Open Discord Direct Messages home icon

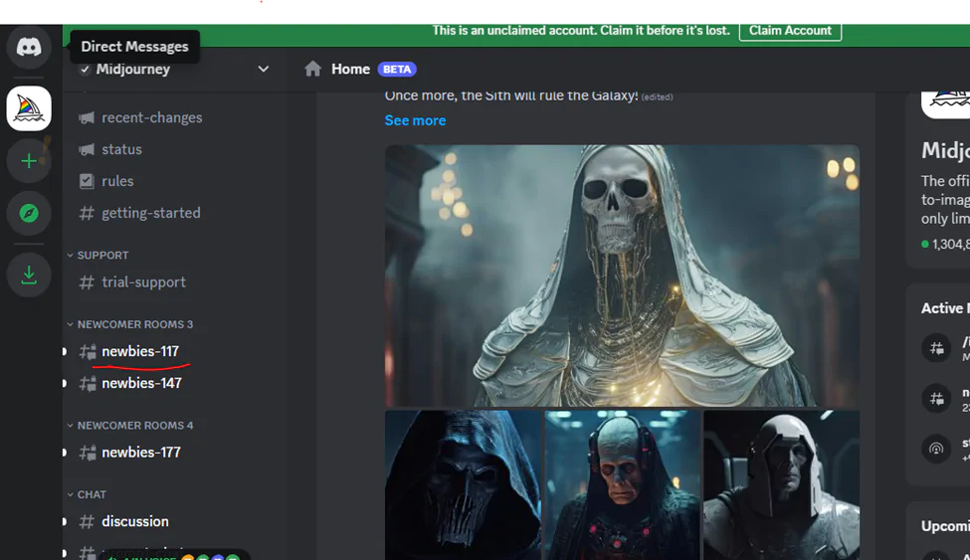coord(29,47)
